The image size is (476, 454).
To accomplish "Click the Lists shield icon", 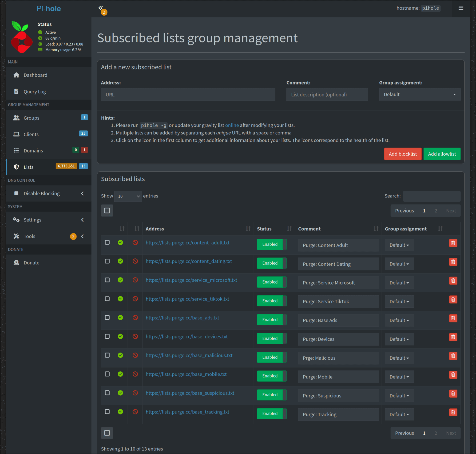I will click(16, 167).
